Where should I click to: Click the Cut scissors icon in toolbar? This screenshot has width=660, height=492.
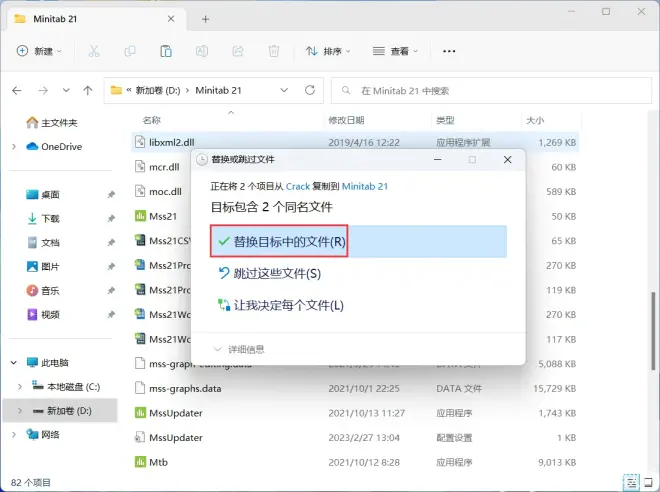pos(93,51)
